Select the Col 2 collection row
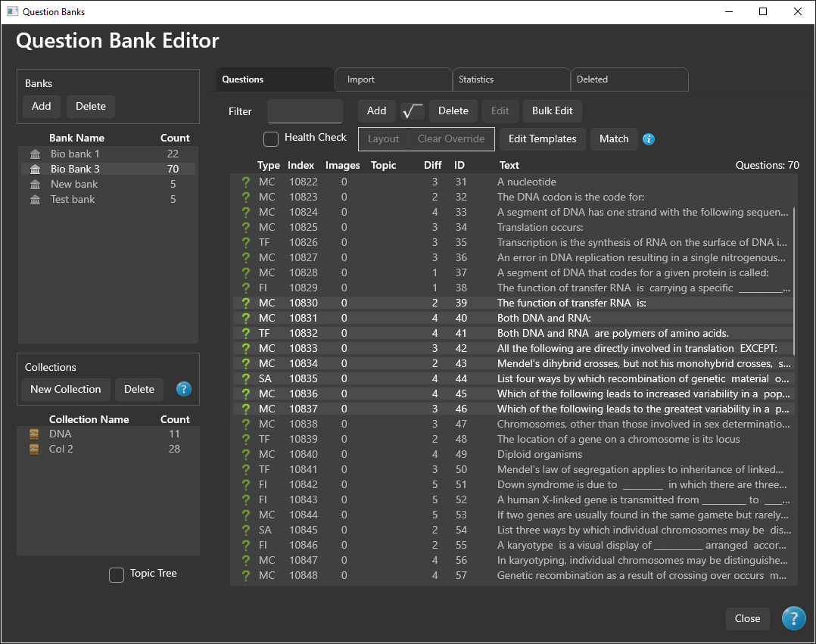 pos(108,449)
